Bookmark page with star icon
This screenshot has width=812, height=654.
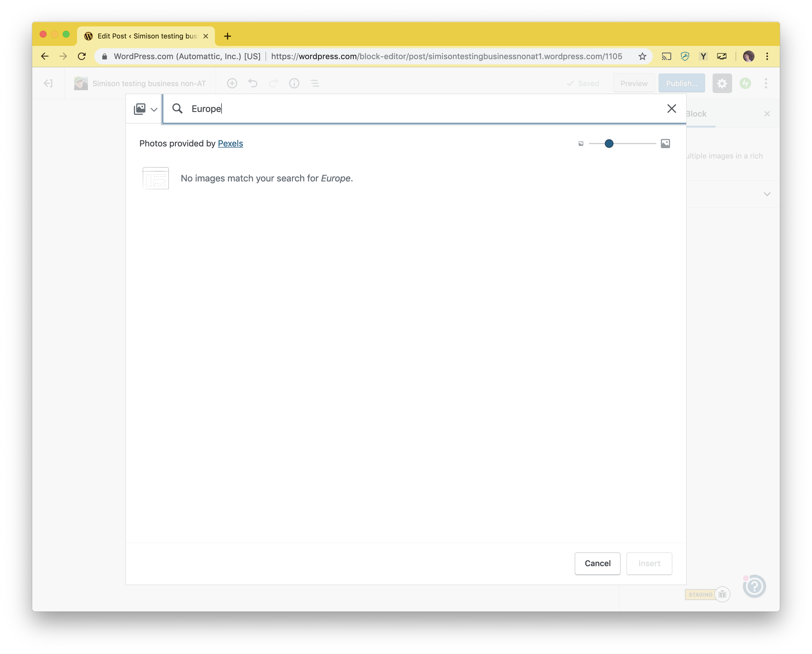642,57
